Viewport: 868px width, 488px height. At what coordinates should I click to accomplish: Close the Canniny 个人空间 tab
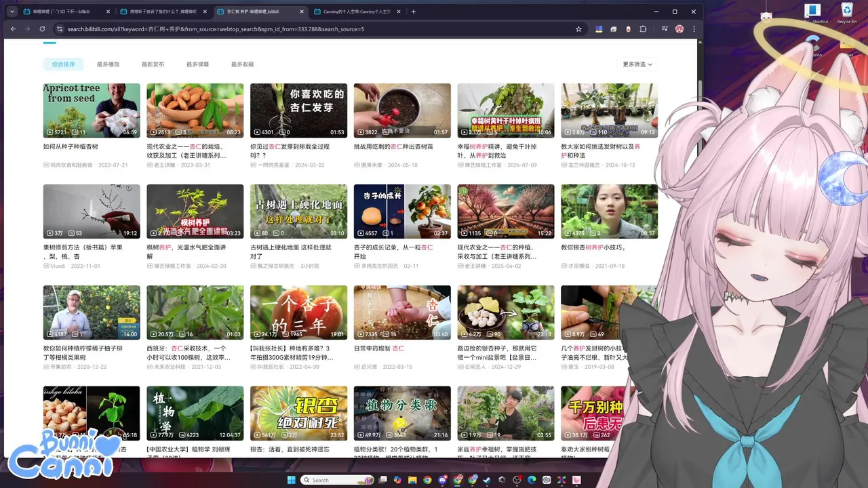399,12
